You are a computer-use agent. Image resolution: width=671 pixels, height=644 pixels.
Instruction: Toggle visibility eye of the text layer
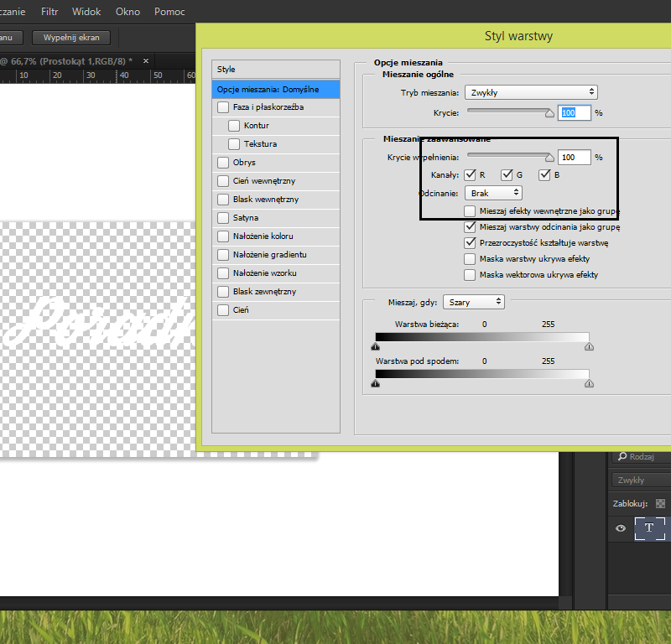pyautogui.click(x=621, y=528)
